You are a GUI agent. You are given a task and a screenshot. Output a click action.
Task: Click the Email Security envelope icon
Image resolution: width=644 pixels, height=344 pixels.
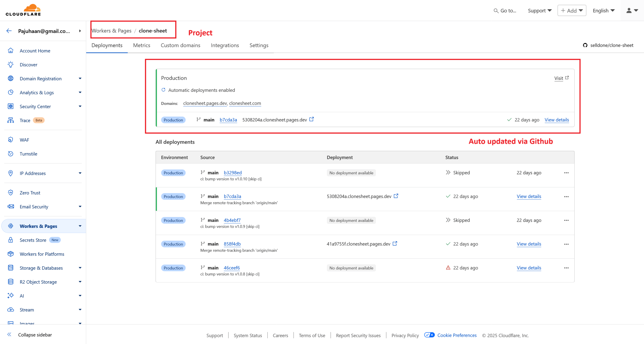click(11, 207)
